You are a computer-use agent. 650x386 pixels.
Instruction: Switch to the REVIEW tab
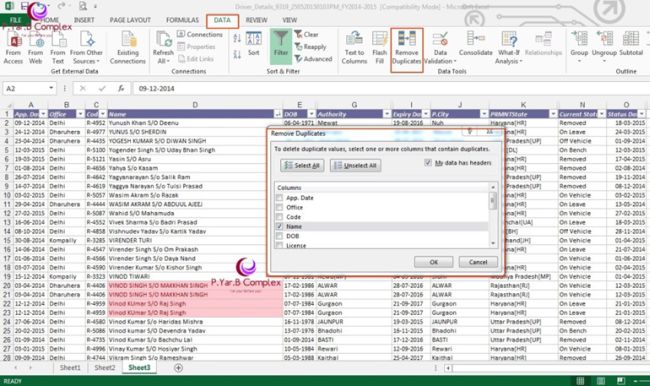point(257,20)
